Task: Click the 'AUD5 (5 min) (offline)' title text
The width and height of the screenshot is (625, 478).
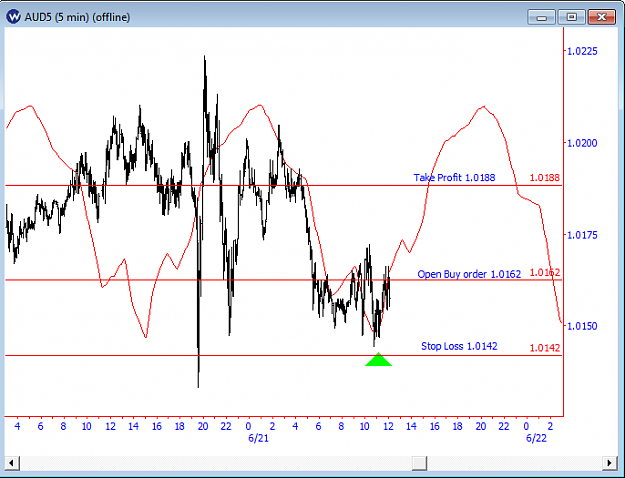Action: tap(77, 17)
